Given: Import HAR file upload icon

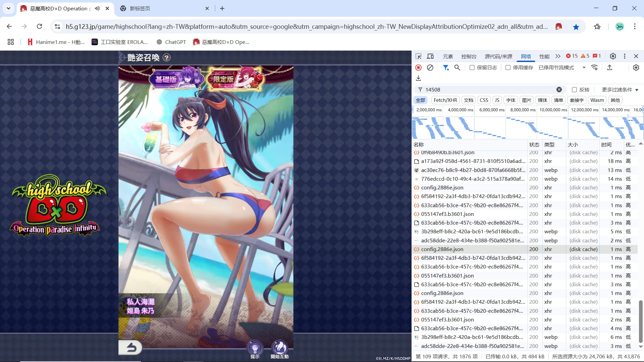Looking at the screenshot, I should pyautogui.click(x=609, y=68).
